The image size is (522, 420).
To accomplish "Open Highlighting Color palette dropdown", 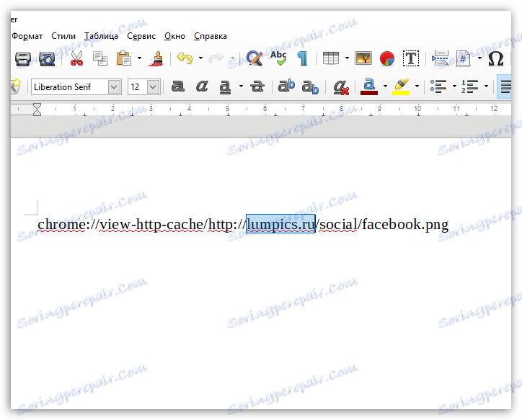I will pos(417,86).
